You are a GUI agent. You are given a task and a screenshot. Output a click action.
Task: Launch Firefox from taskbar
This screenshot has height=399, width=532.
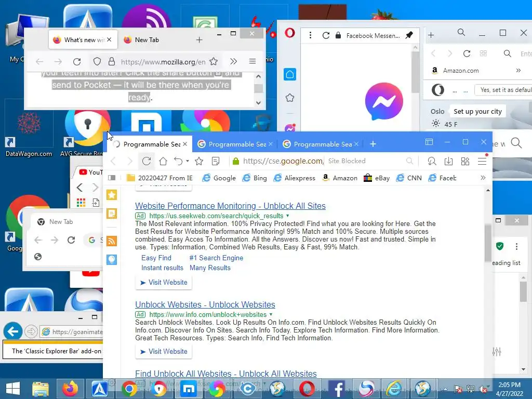click(70, 389)
